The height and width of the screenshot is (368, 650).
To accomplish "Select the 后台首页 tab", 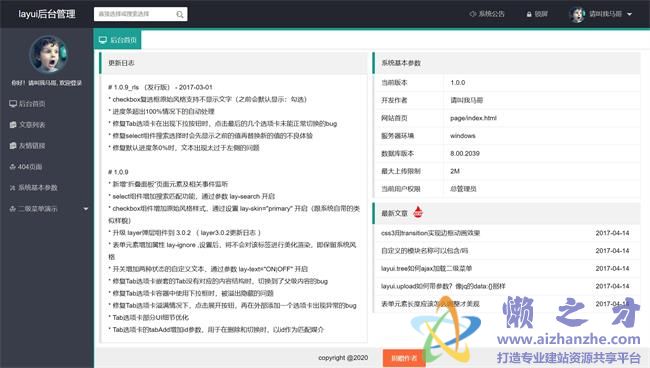I will tap(118, 40).
